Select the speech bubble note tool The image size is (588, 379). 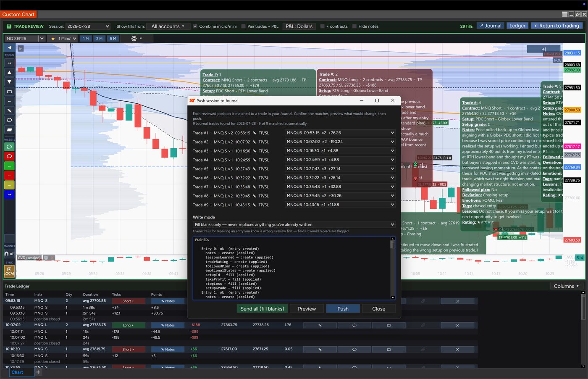[9, 120]
